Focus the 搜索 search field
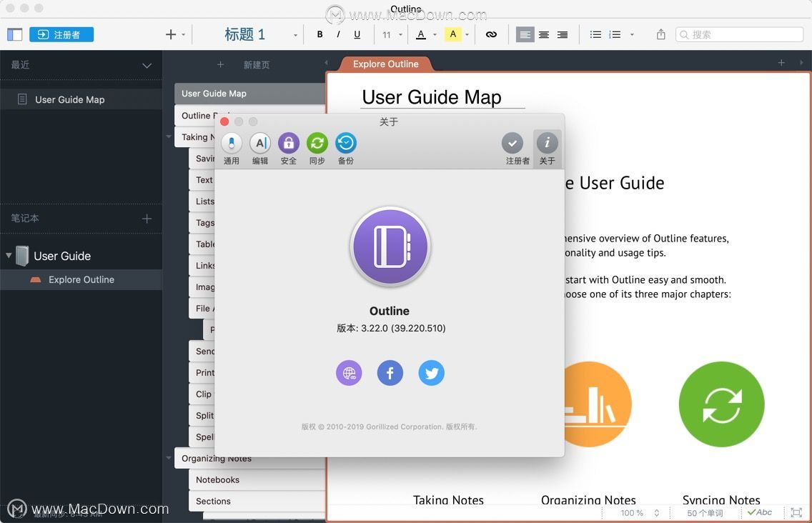Screen dimensions: 812x523 click(739, 35)
